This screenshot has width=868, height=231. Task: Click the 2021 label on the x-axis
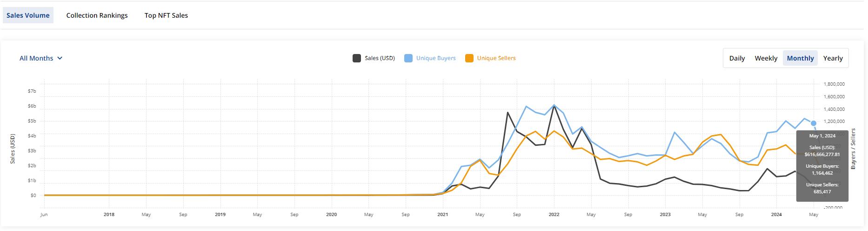point(443,215)
